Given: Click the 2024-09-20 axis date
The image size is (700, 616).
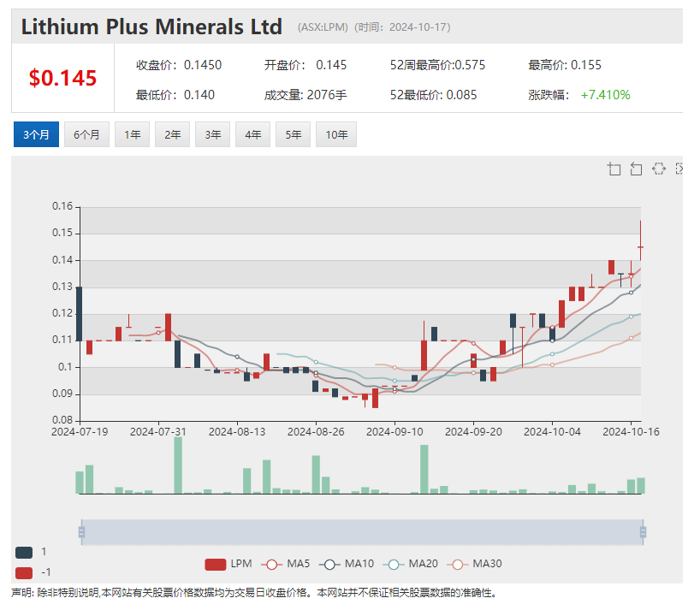Looking at the screenshot, I should coord(473,432).
